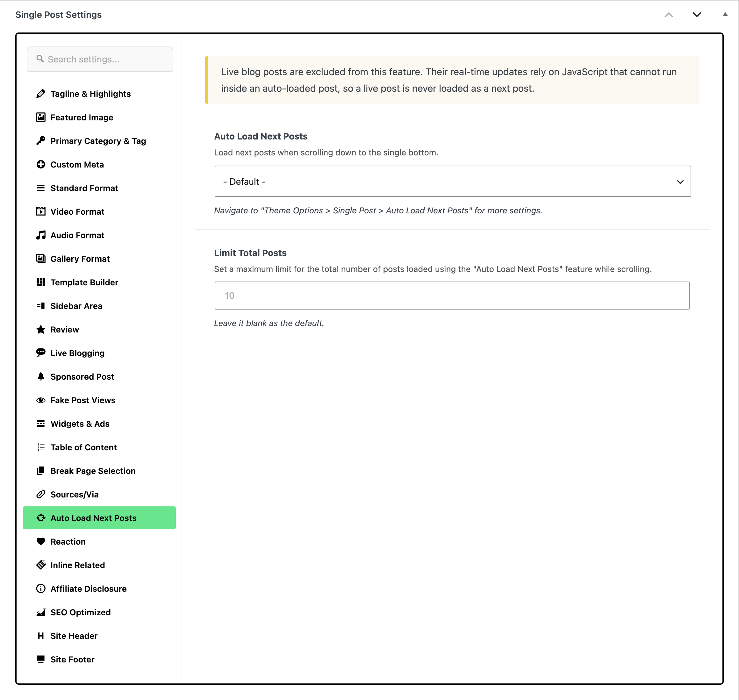Select the Auto Load Next Posts tab

tap(99, 518)
